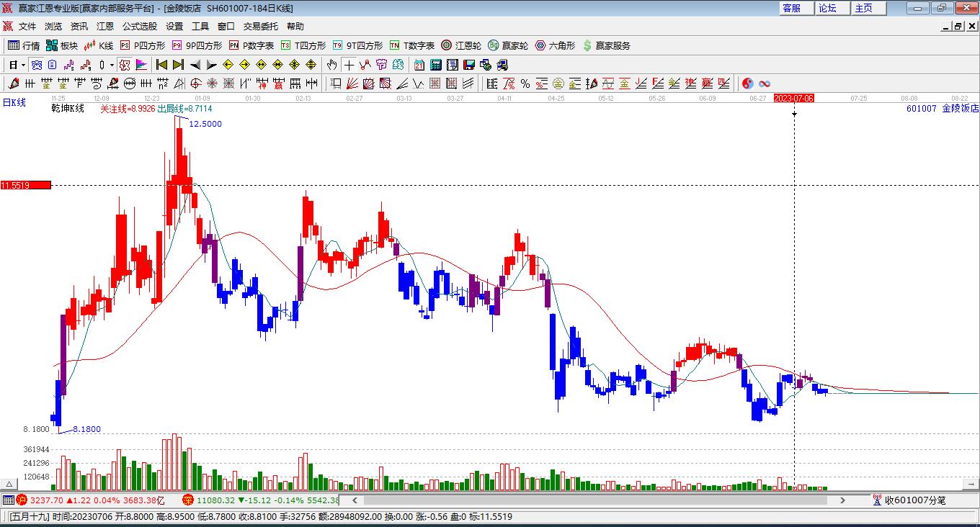Expand the 日 period dropdown arrow
This screenshot has height=527, width=980.
[22, 65]
